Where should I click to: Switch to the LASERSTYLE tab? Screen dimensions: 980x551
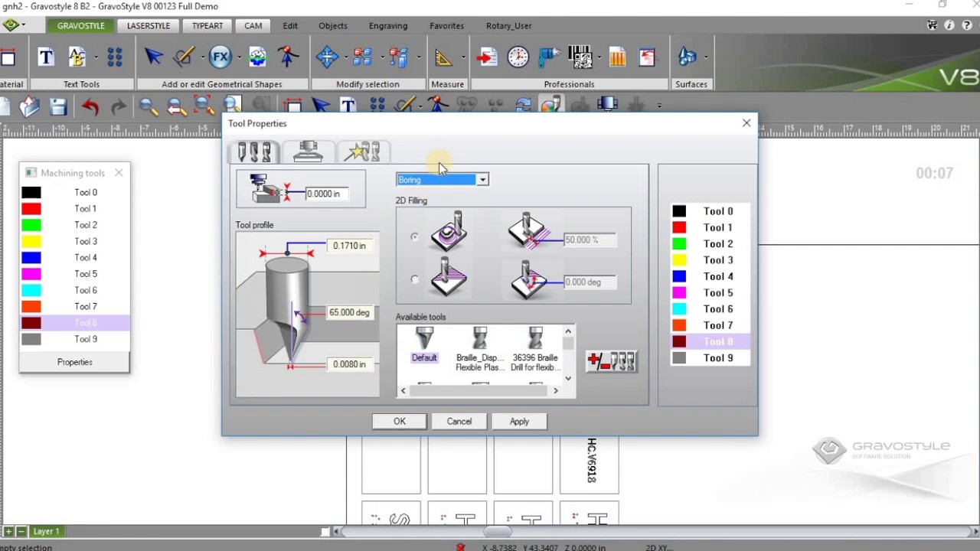pyautogui.click(x=149, y=25)
